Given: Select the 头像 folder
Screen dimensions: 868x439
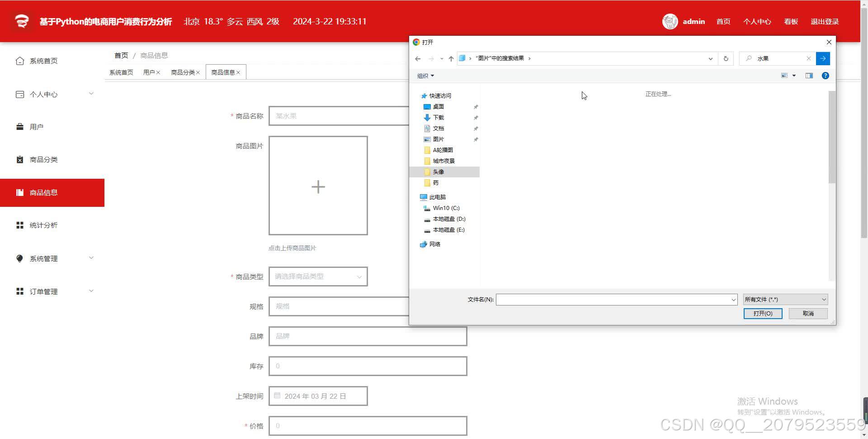Looking at the screenshot, I should pos(444,172).
